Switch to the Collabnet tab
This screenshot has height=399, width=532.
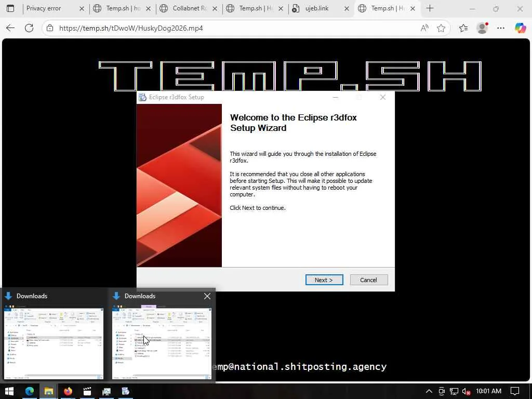[x=189, y=8]
